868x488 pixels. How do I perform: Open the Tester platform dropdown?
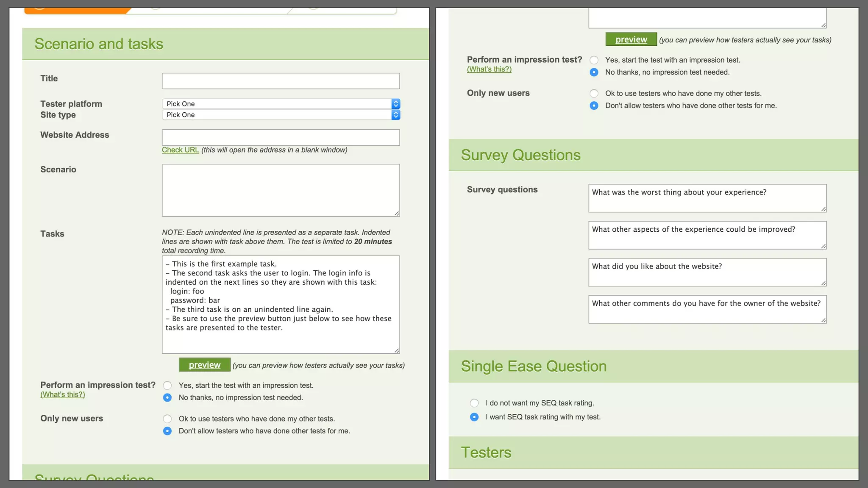281,104
